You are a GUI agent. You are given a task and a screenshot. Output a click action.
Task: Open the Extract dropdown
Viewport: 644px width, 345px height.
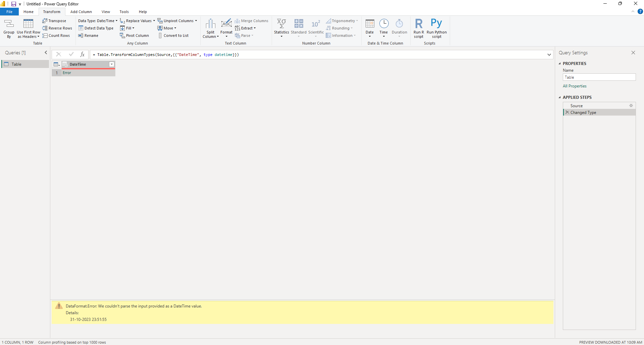255,28
